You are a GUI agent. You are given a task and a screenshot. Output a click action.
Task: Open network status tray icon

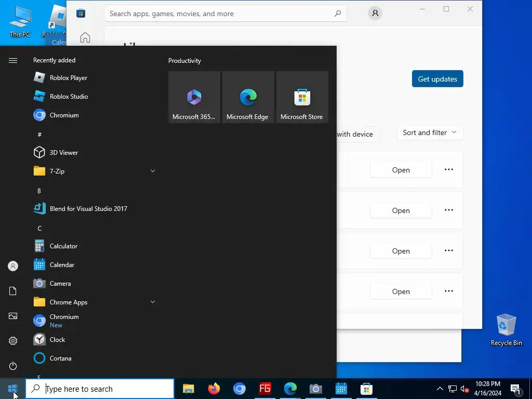point(453,389)
